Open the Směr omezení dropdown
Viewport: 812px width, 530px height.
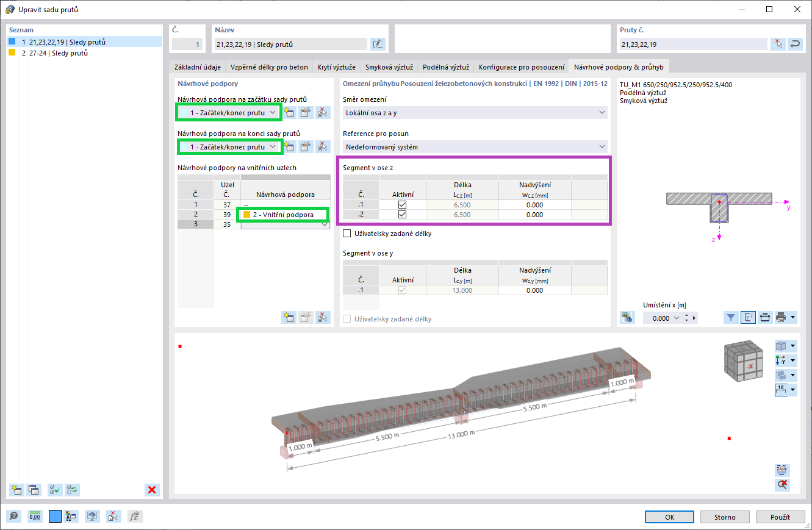(x=602, y=113)
